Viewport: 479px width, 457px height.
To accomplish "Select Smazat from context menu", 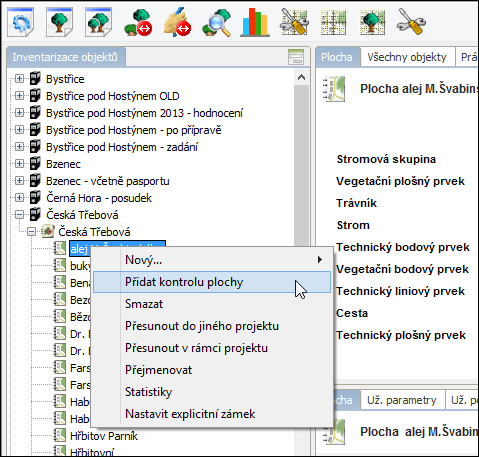I will (212, 304).
